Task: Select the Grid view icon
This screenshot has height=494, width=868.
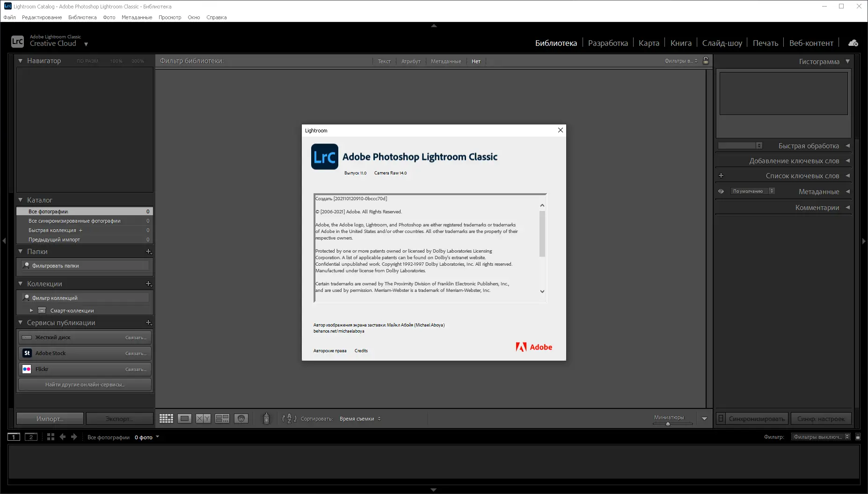Action: (x=166, y=418)
